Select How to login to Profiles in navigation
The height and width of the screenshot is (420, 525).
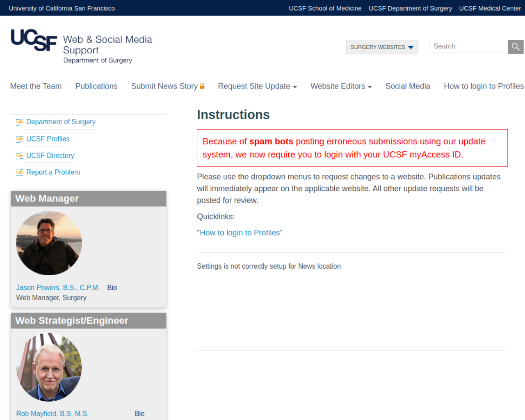484,86
